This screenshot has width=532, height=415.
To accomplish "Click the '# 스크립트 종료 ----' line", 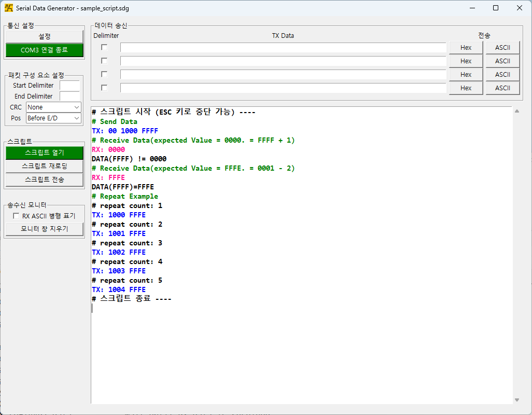I will pos(132,299).
